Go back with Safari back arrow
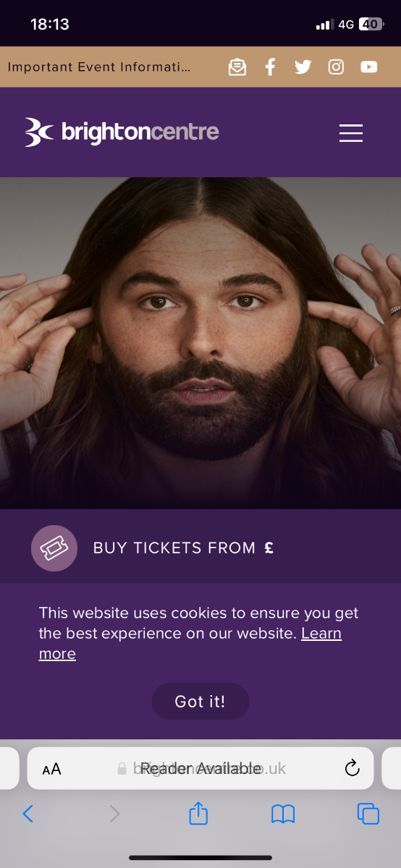The height and width of the screenshot is (868, 401). click(28, 814)
